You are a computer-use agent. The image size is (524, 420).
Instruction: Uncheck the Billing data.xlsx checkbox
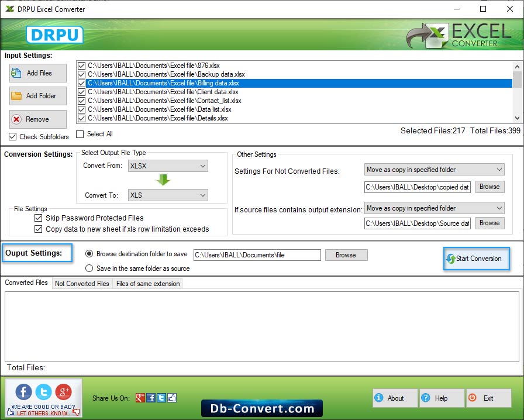[x=81, y=83]
